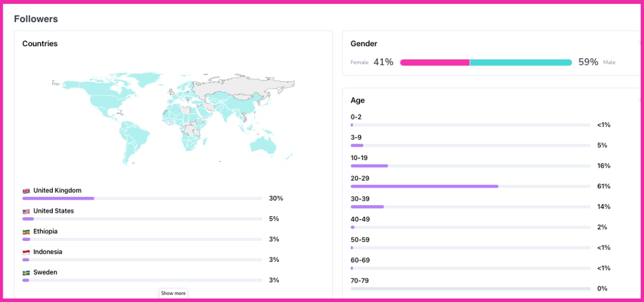Click the Age panel title

tap(357, 100)
